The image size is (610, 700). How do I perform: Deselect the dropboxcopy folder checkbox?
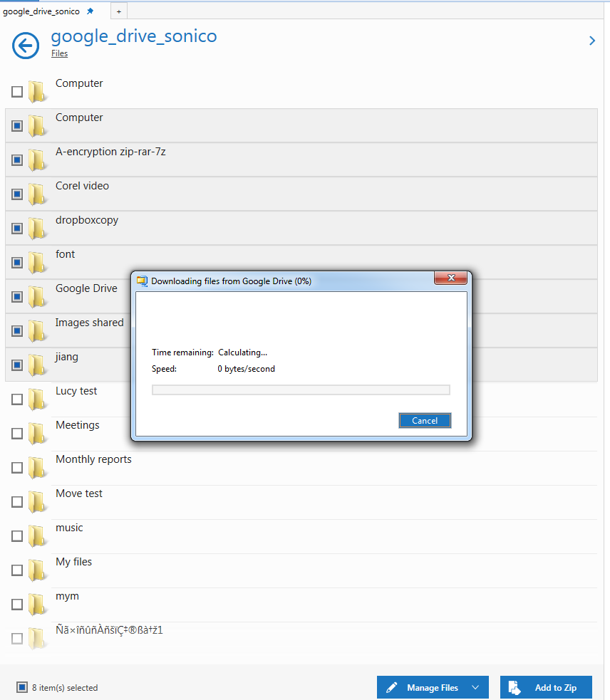[17, 228]
